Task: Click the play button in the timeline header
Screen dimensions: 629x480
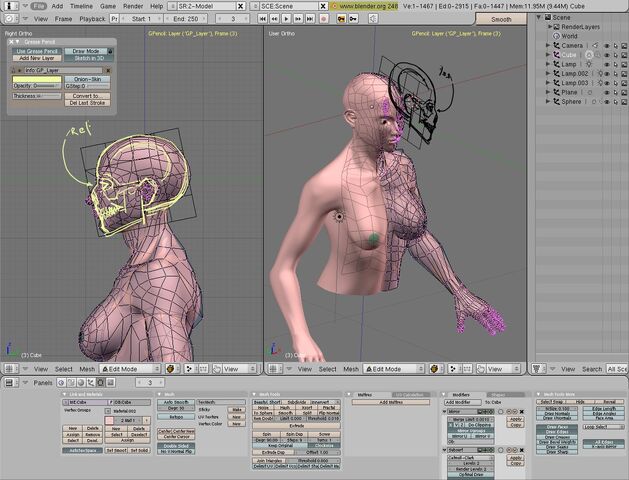Action: click(x=286, y=19)
